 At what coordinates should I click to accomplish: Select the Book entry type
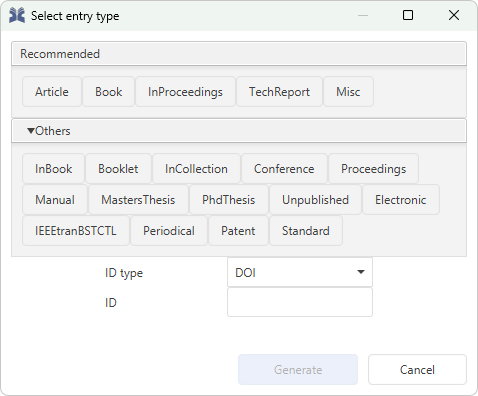pyautogui.click(x=109, y=92)
